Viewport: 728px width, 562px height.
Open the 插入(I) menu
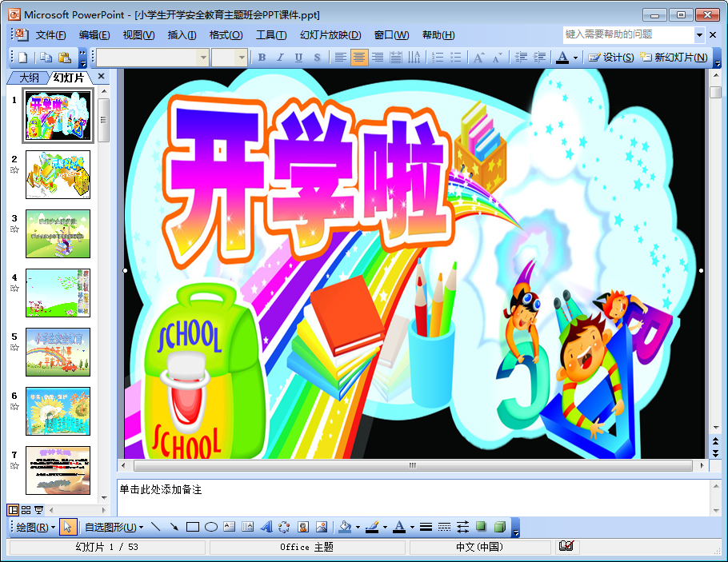[182, 35]
